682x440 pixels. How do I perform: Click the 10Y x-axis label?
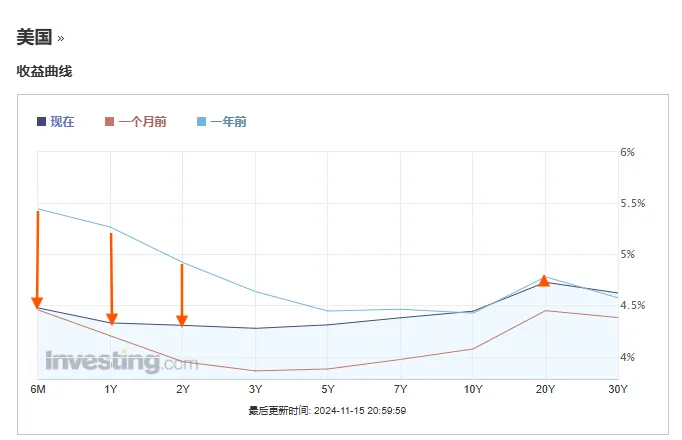(473, 389)
